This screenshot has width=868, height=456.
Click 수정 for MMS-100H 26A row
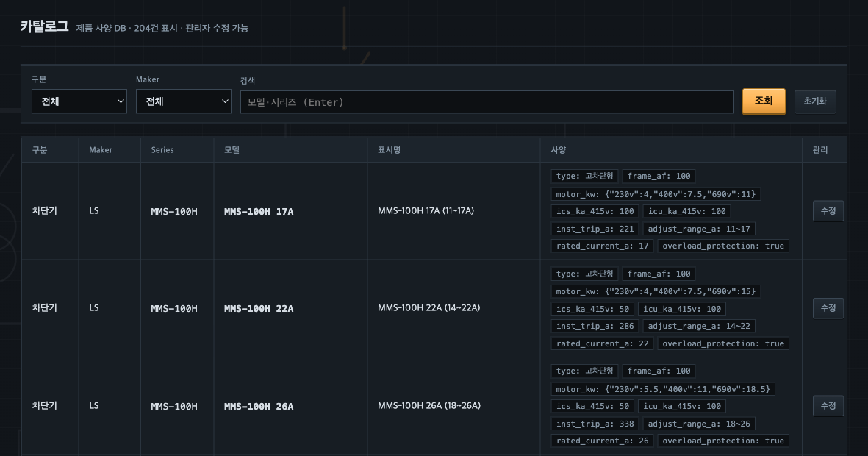(x=828, y=405)
